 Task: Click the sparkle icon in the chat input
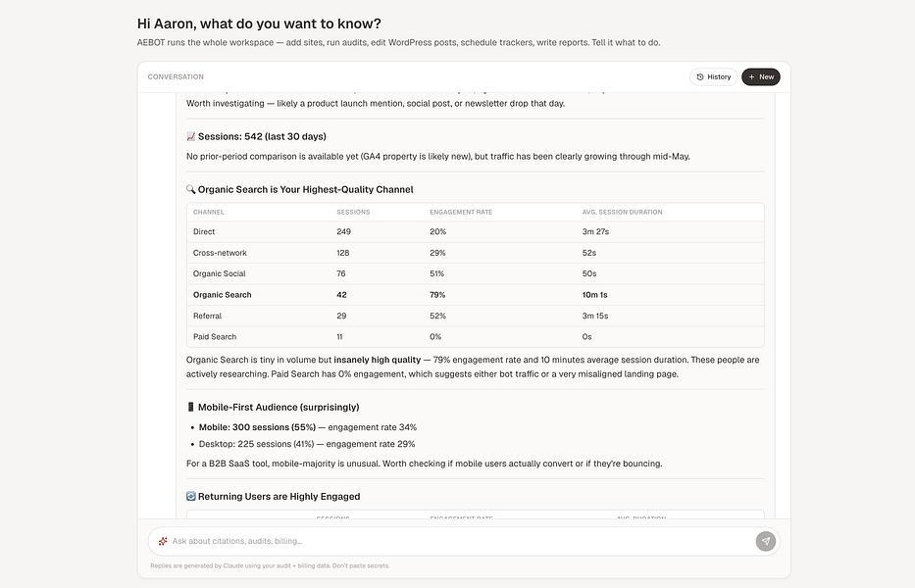pyautogui.click(x=163, y=541)
